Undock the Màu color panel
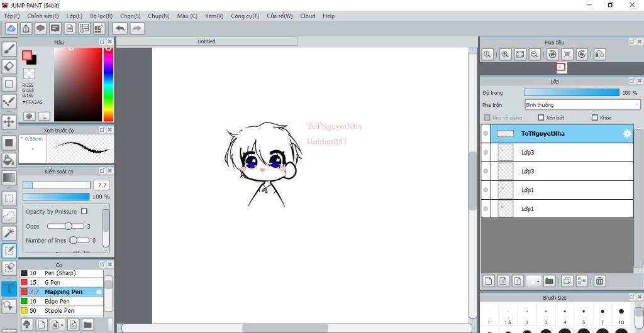The image size is (644, 333). [103, 42]
